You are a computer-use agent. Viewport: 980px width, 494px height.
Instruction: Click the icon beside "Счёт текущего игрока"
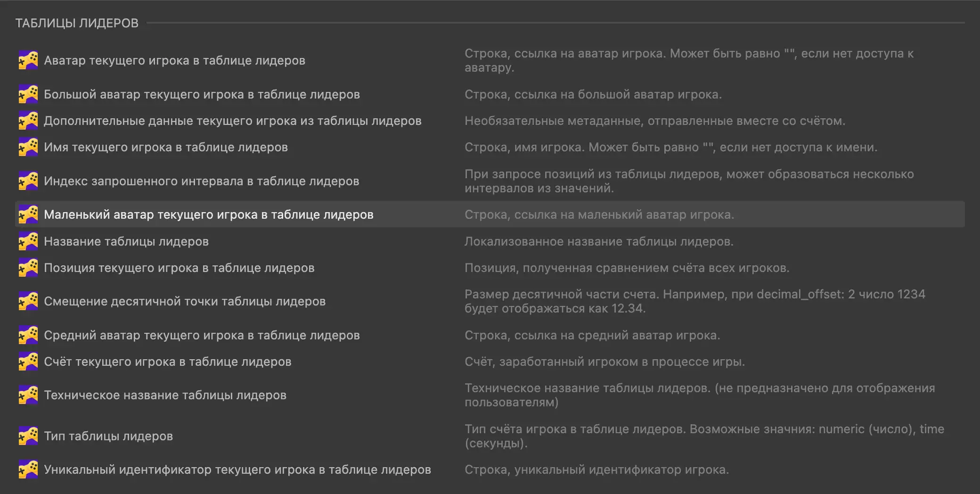click(x=28, y=362)
